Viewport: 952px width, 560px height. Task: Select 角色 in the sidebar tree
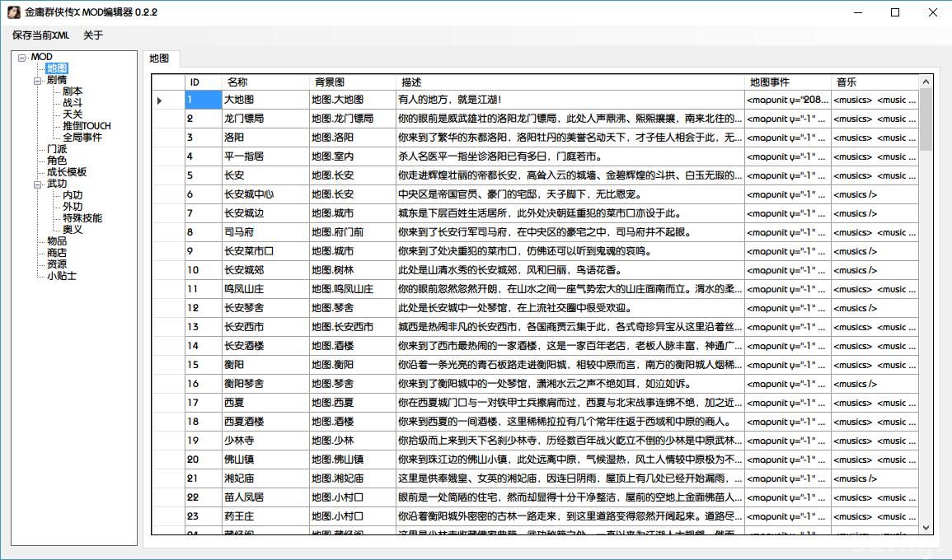point(57,161)
